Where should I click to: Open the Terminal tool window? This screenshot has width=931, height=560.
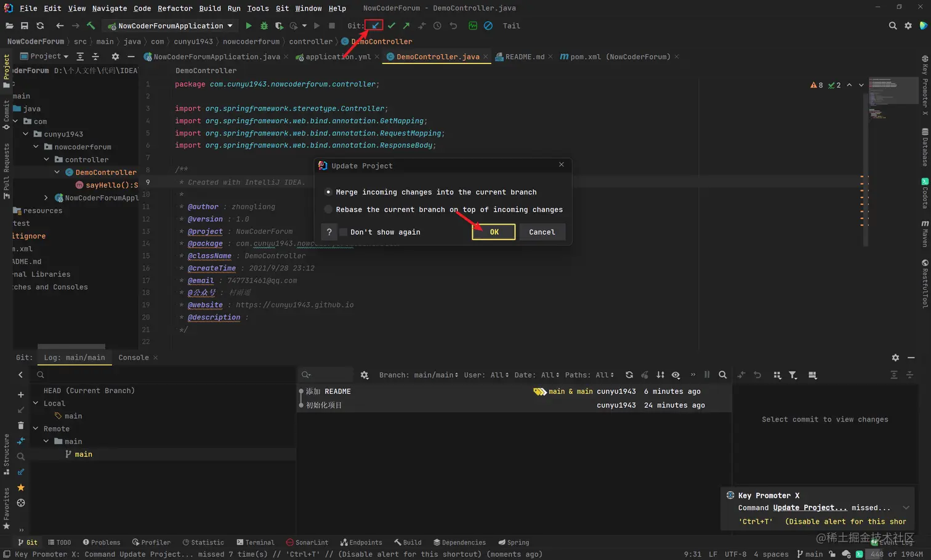[x=256, y=542]
